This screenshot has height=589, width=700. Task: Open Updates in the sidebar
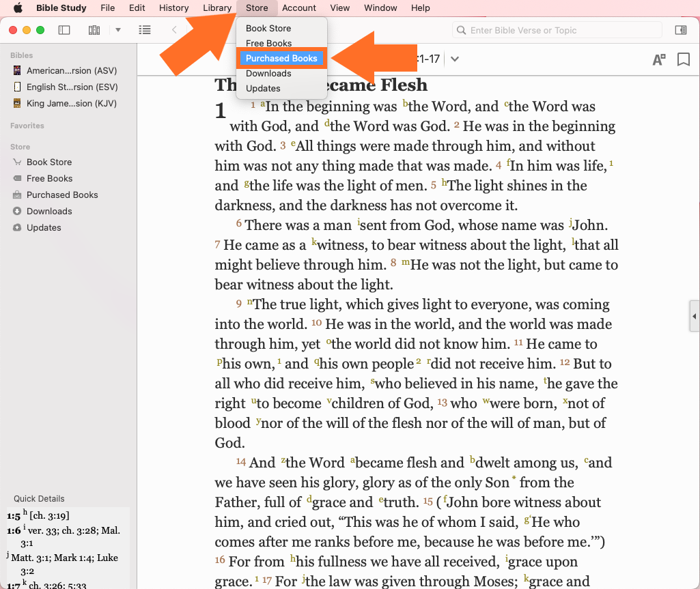[44, 227]
